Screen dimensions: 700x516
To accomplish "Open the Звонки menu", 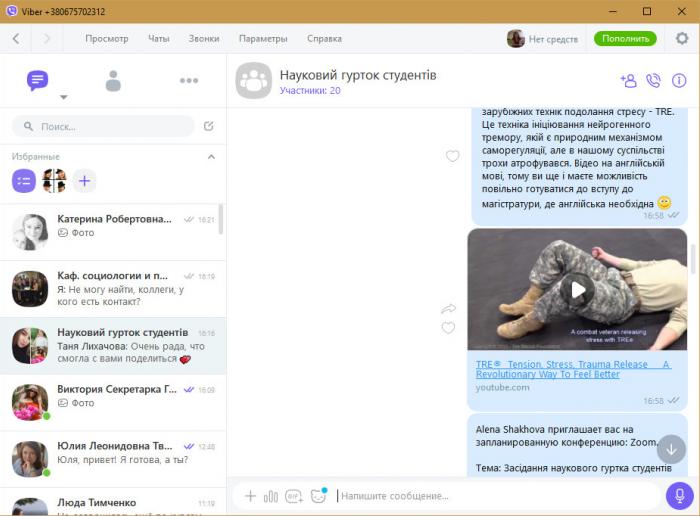I will pos(204,39).
